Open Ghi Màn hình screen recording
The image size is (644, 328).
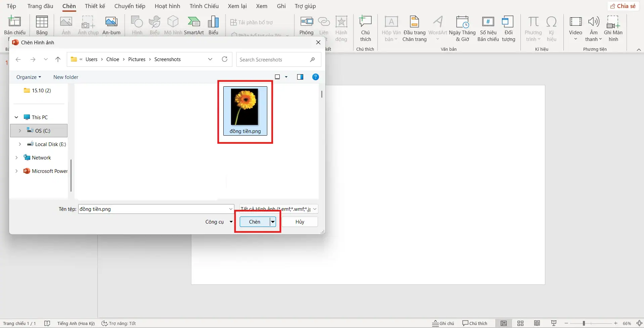pyautogui.click(x=613, y=22)
